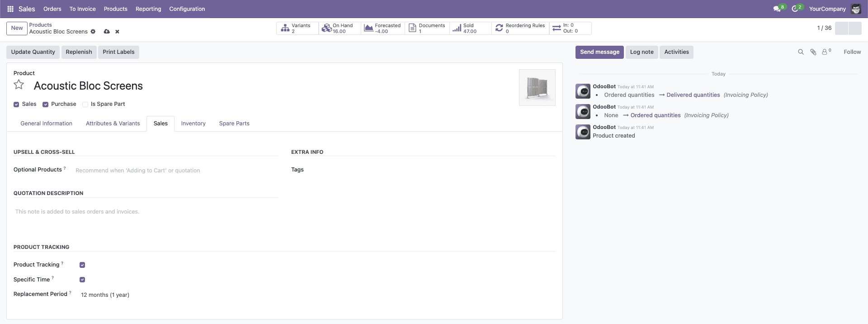Go back via Products breadcrumb link
The width and height of the screenshot is (868, 324).
40,25
